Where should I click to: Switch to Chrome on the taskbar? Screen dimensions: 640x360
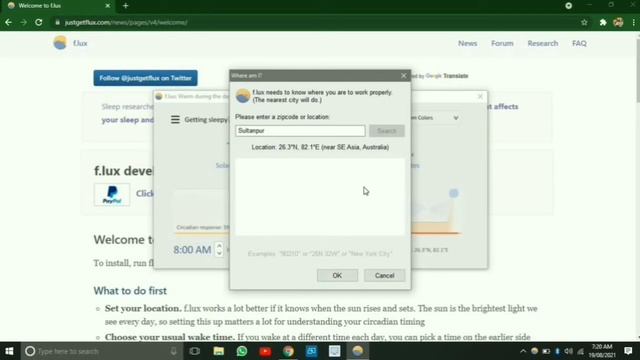[x=288, y=351]
